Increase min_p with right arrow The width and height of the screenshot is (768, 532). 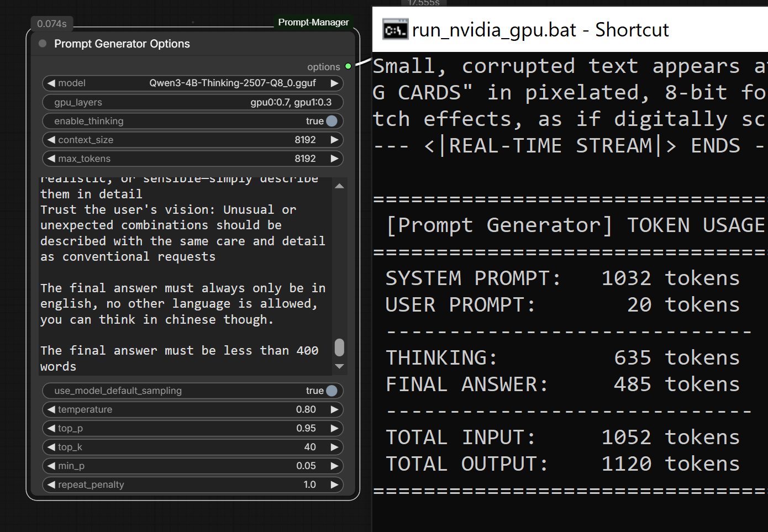[334, 466]
